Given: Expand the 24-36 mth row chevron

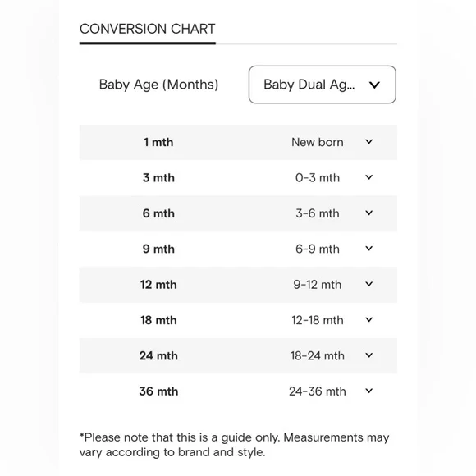Looking at the screenshot, I should [x=368, y=391].
